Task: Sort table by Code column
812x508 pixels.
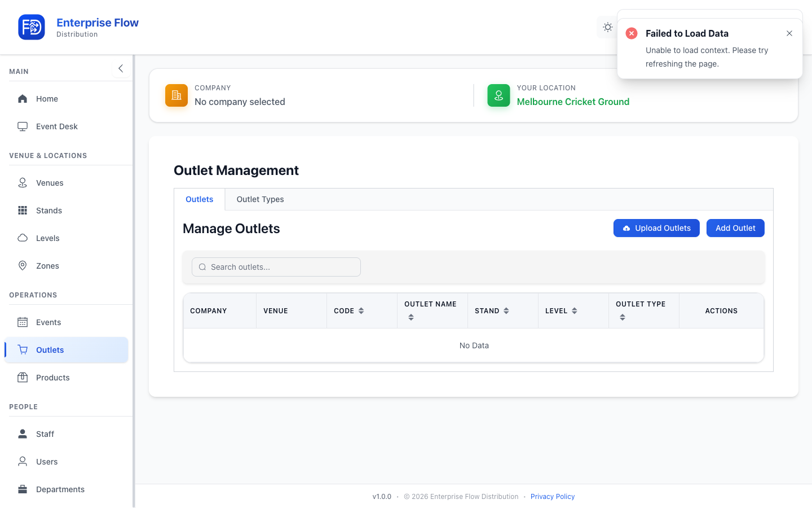Action: (361, 311)
